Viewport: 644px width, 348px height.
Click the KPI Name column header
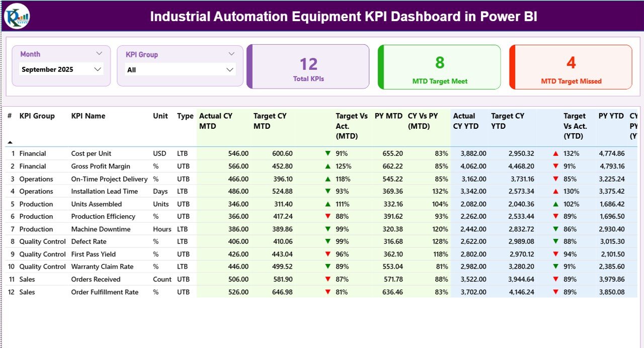coord(88,116)
